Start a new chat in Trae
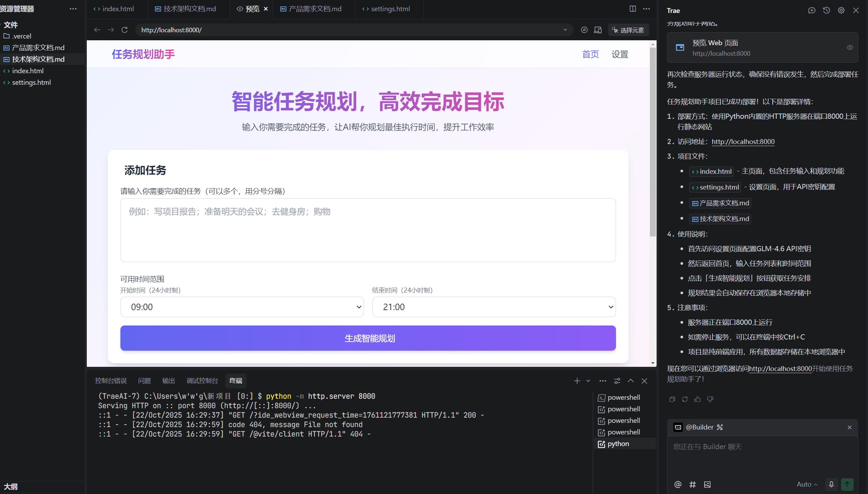 (812, 11)
